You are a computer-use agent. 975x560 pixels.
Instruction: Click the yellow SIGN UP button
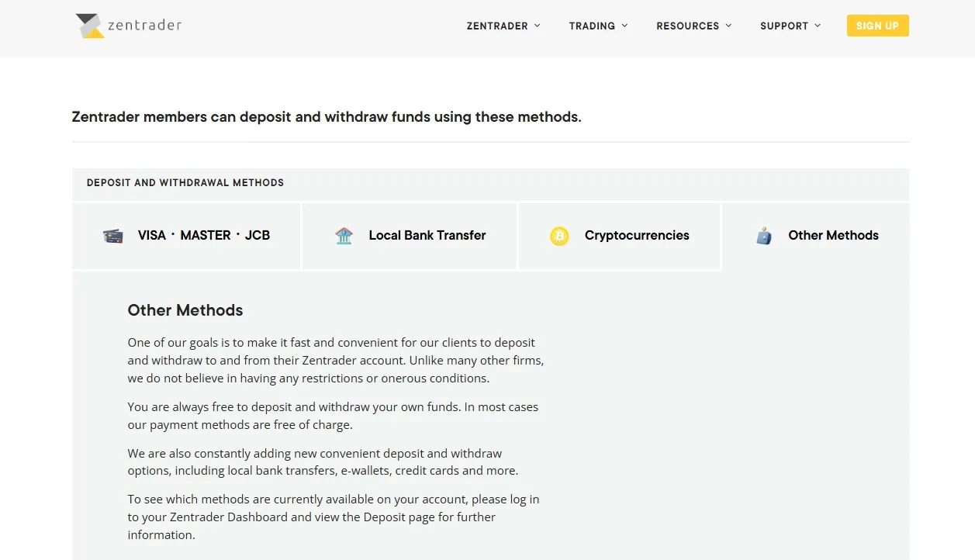pos(877,26)
